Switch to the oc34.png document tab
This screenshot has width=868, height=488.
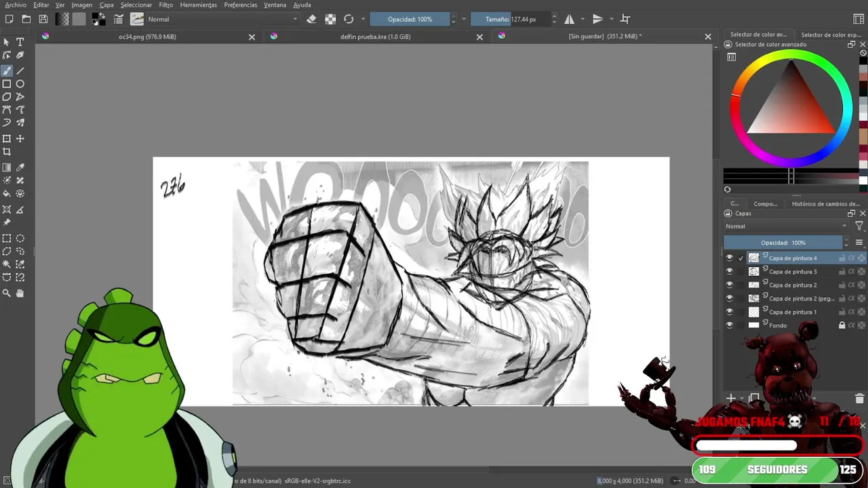147,37
